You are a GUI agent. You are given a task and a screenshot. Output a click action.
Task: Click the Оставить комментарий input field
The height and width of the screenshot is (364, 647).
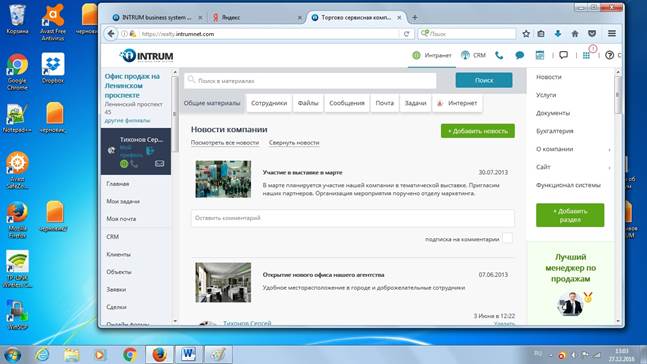(352, 218)
